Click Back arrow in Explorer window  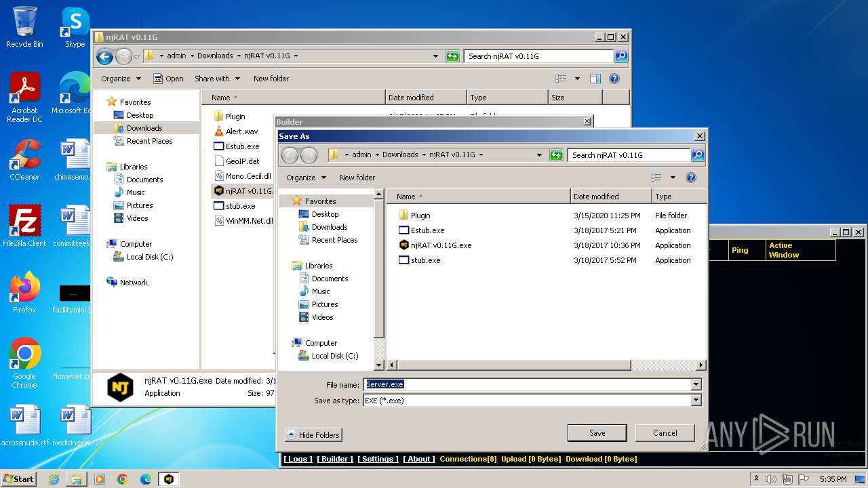(x=104, y=56)
